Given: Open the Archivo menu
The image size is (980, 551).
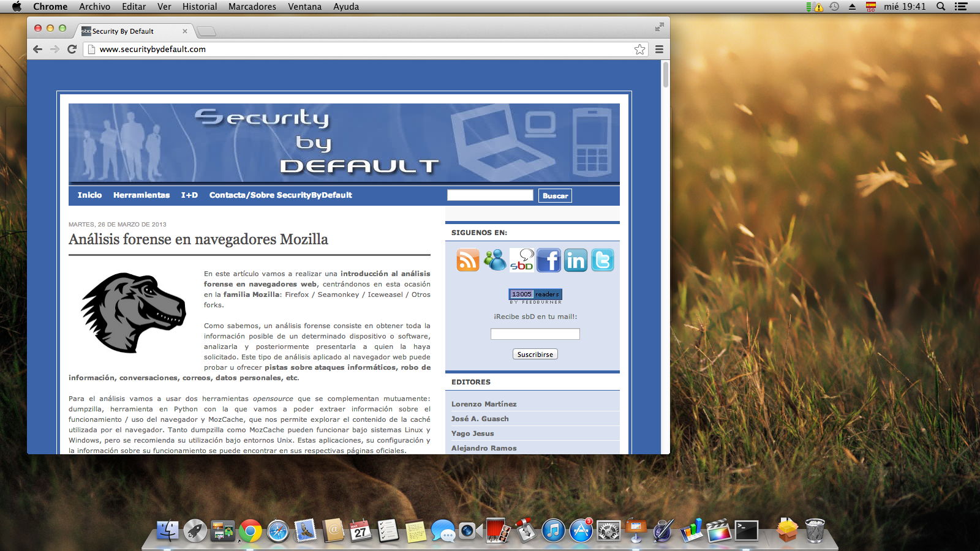Looking at the screenshot, I should point(94,7).
